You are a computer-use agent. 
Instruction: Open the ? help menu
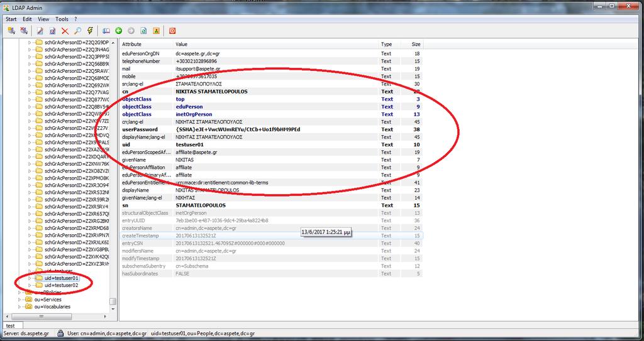75,19
